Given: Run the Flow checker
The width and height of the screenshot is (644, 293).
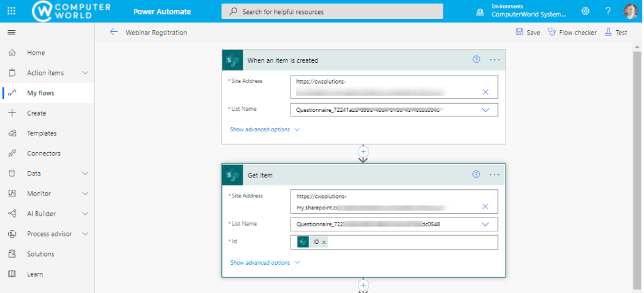Looking at the screenshot, I should 578,33.
